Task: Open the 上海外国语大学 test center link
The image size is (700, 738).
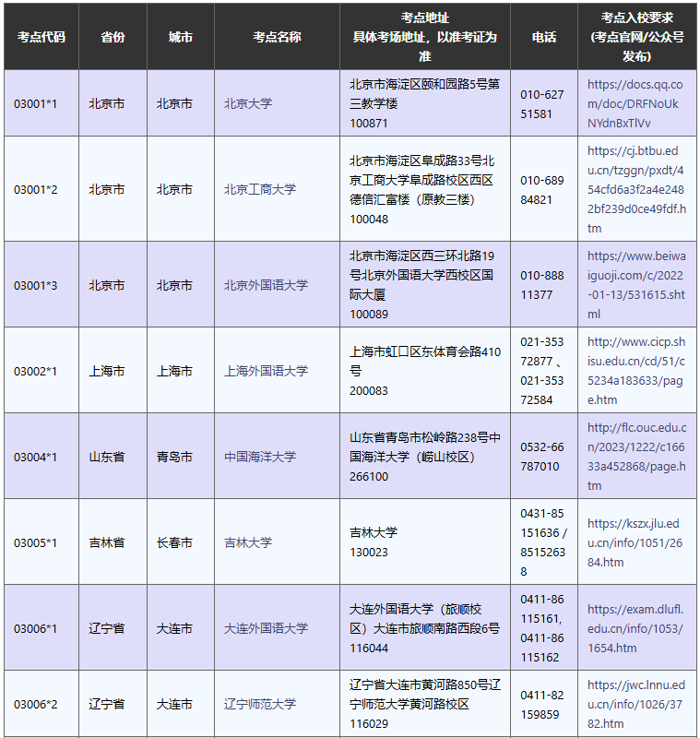Action: [x=266, y=371]
